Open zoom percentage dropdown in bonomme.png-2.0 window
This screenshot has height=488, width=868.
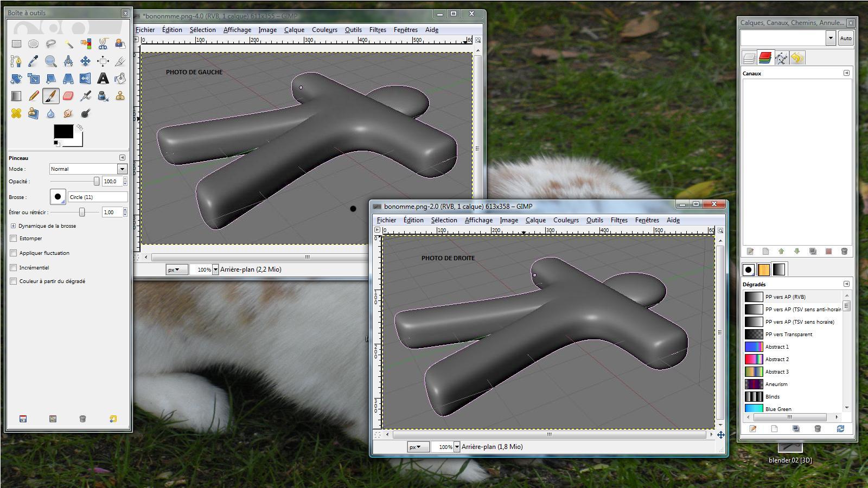pos(457,447)
